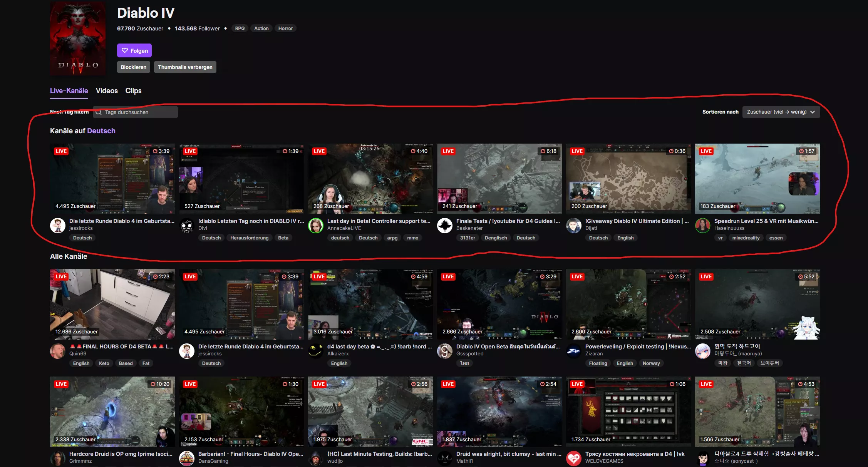The image size is (868, 467).
Task: Select the Haselnuuuss avatar image
Action: 703,226
